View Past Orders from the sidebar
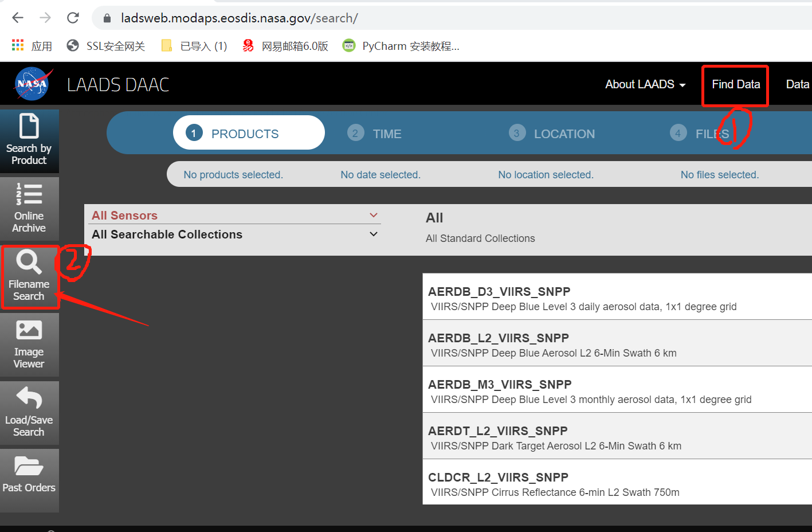 [29, 480]
